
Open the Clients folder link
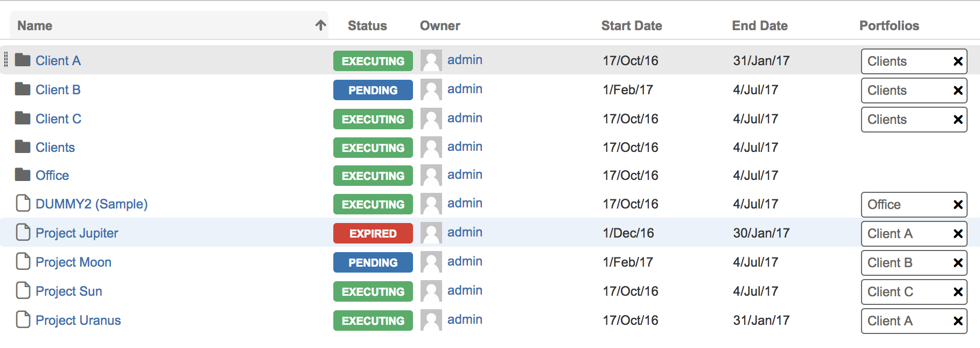[x=55, y=148]
